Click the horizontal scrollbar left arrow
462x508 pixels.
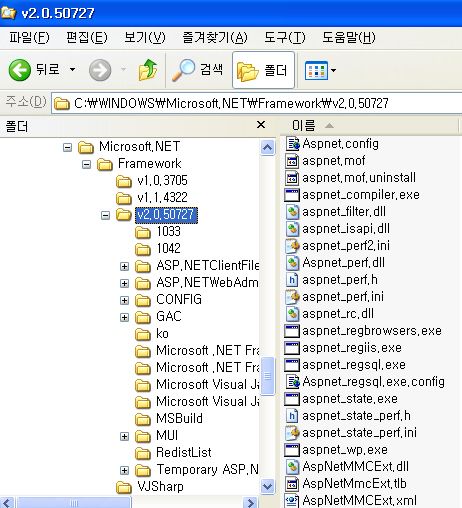tap(7, 502)
